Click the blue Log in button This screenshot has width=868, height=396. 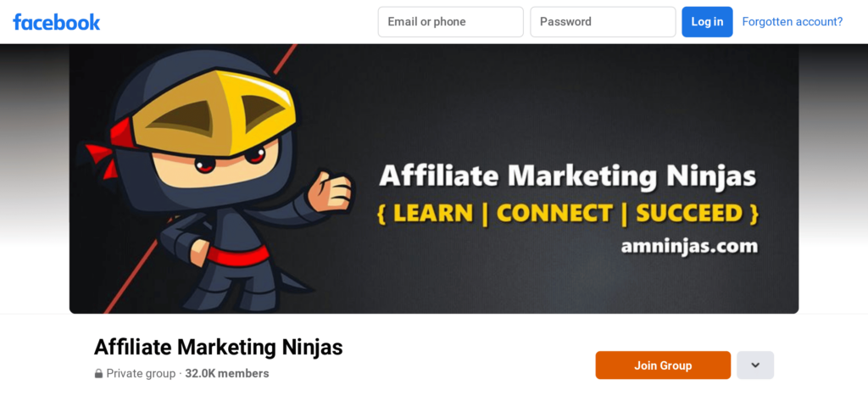pyautogui.click(x=707, y=22)
